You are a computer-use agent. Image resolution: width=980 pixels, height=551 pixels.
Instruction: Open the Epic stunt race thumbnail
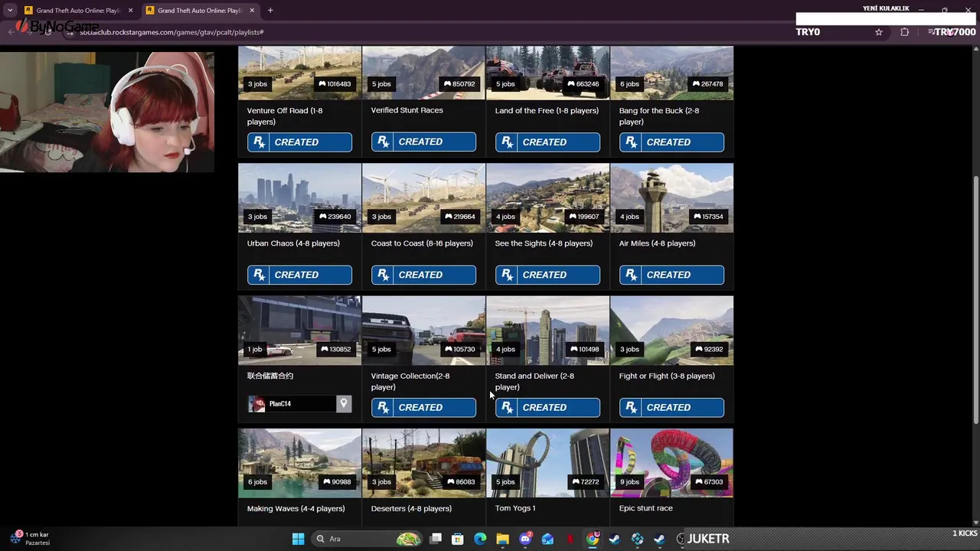(x=671, y=462)
